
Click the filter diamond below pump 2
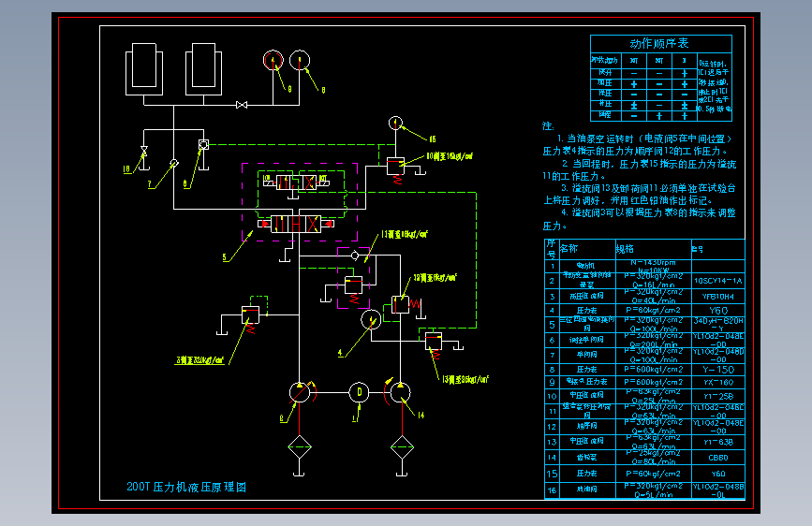point(300,446)
